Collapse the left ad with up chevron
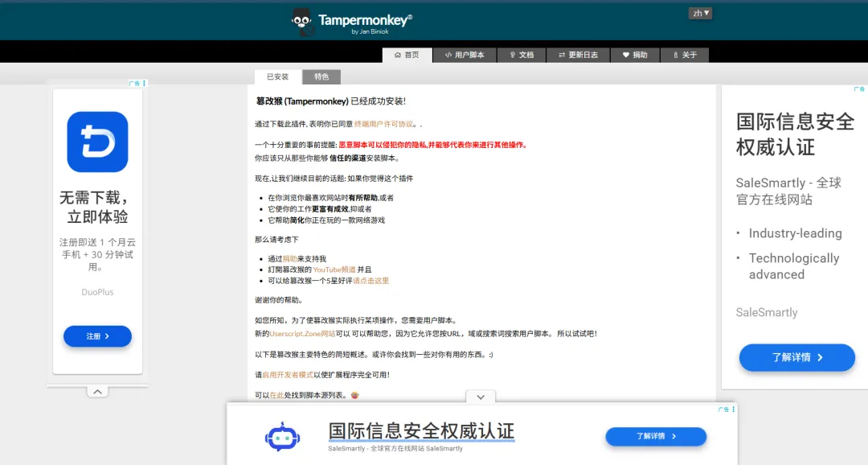Viewport: 868px width, 465px height. [x=97, y=392]
